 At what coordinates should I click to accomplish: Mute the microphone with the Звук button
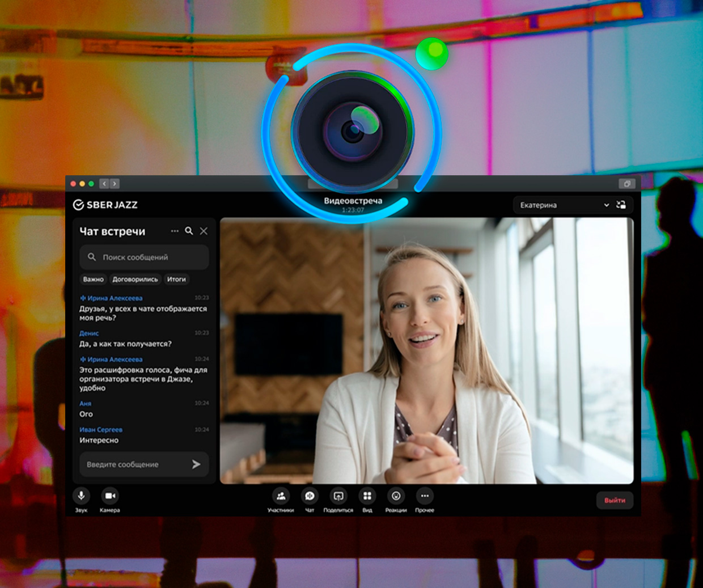click(81, 496)
